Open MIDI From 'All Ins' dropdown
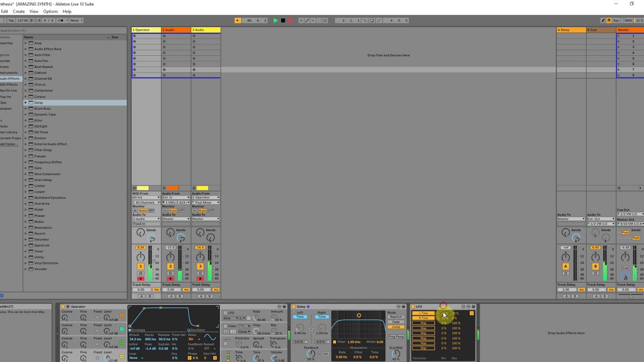This screenshot has width=644, height=362. coord(146,198)
